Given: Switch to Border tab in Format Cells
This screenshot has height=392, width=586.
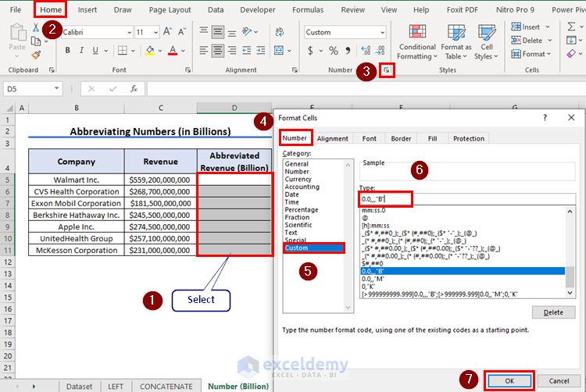Looking at the screenshot, I should pyautogui.click(x=401, y=138).
